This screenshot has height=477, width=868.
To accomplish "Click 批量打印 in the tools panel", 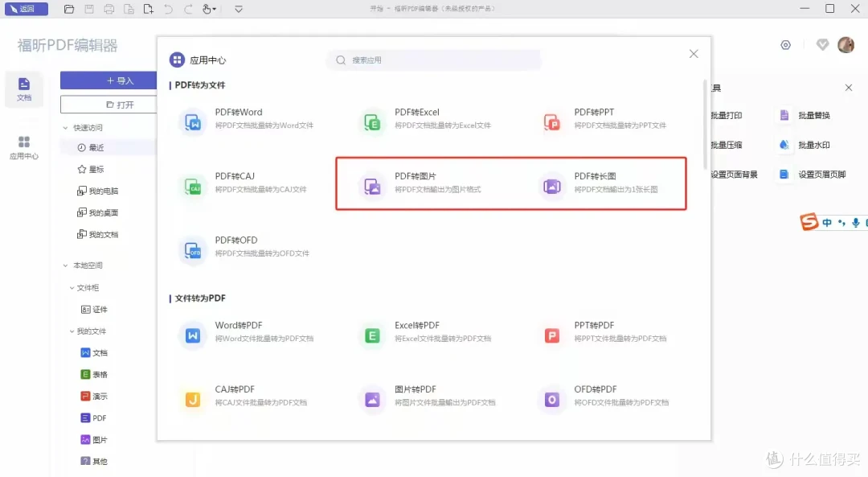I will tap(727, 115).
